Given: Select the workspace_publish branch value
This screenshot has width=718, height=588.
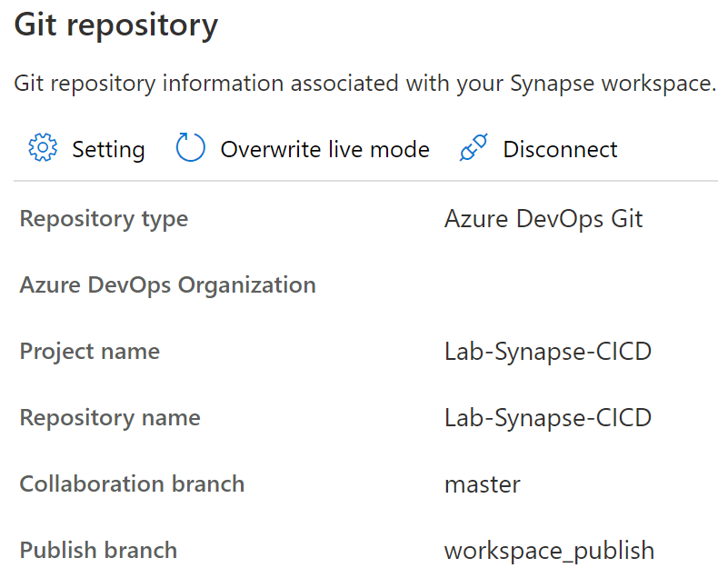Looking at the screenshot, I should coord(549,551).
